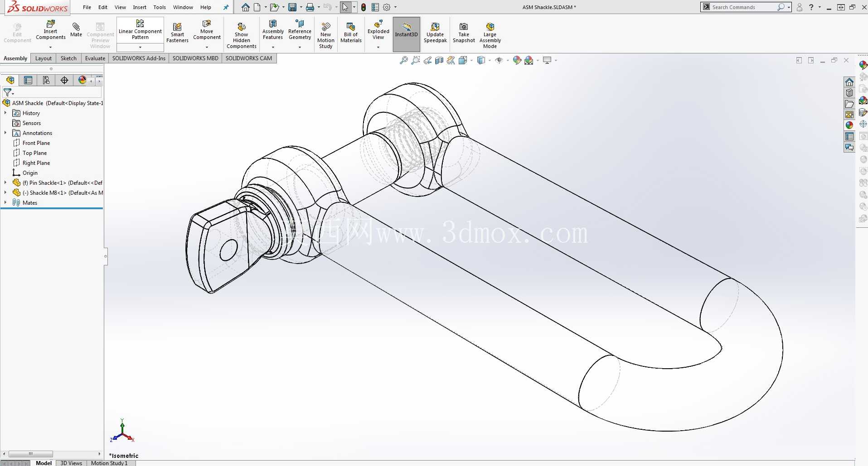Select Origin in feature tree

point(30,173)
